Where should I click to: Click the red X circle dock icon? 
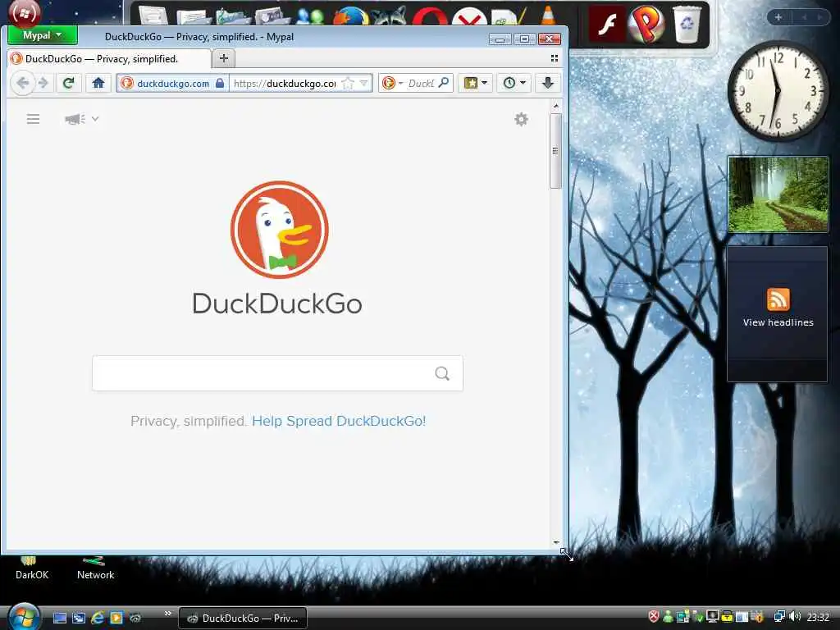tap(469, 16)
